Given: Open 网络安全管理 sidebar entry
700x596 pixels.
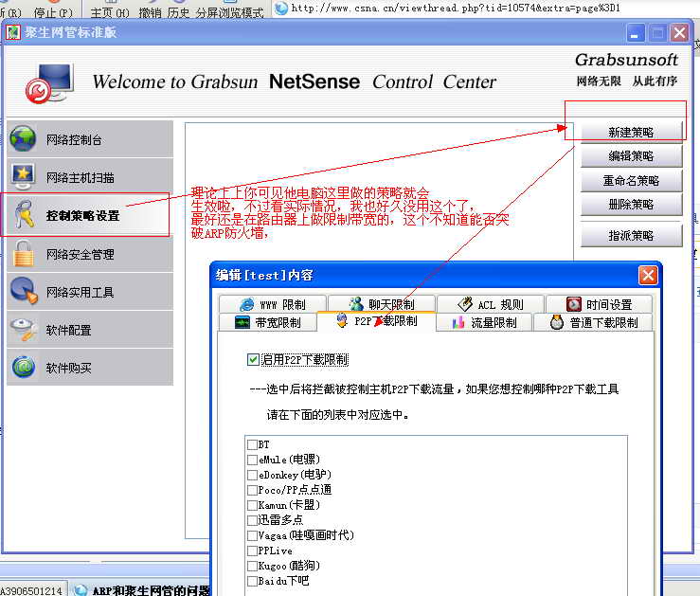Looking at the screenshot, I should 90,254.
